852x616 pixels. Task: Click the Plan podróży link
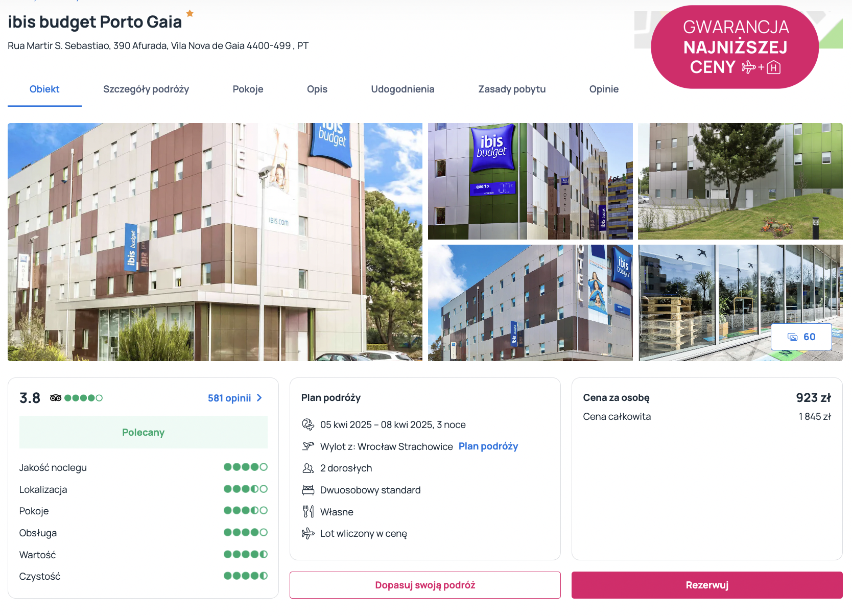pos(488,446)
